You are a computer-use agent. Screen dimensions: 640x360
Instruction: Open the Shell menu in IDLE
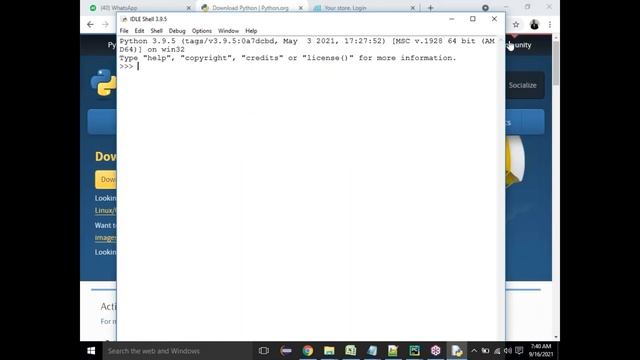point(156,31)
